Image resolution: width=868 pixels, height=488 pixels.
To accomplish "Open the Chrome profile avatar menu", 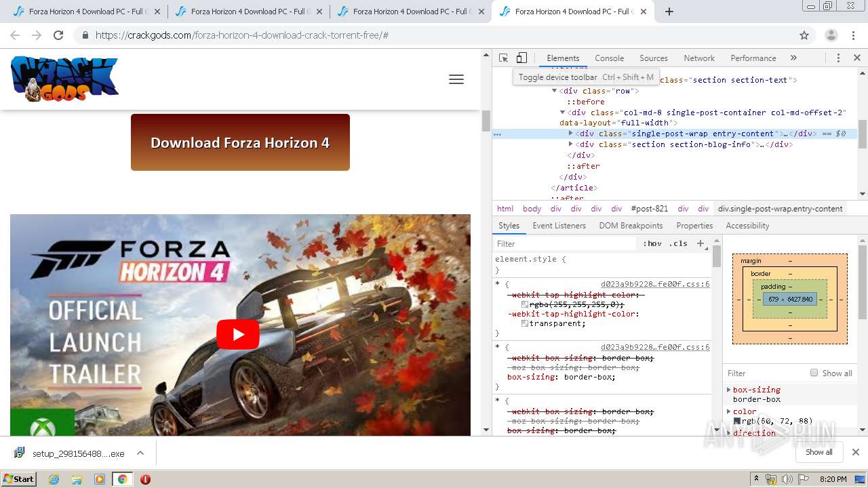I will pos(831,35).
